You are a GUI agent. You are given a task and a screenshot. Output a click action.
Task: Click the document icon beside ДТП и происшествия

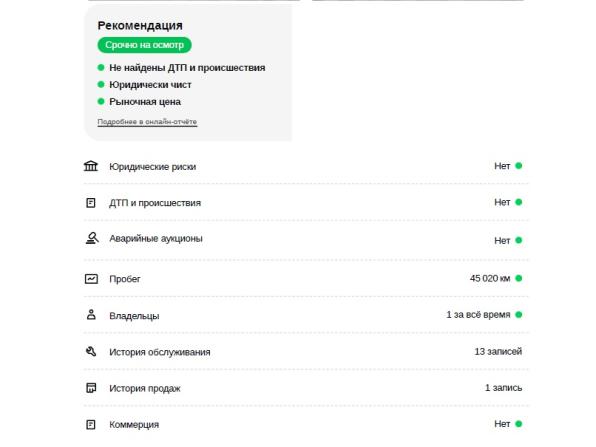point(90,203)
